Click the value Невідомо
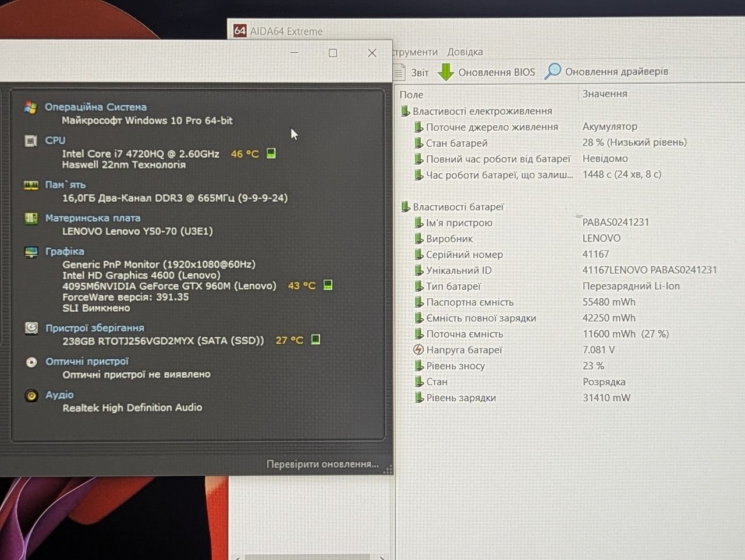This screenshot has height=560, width=745. coord(605,158)
